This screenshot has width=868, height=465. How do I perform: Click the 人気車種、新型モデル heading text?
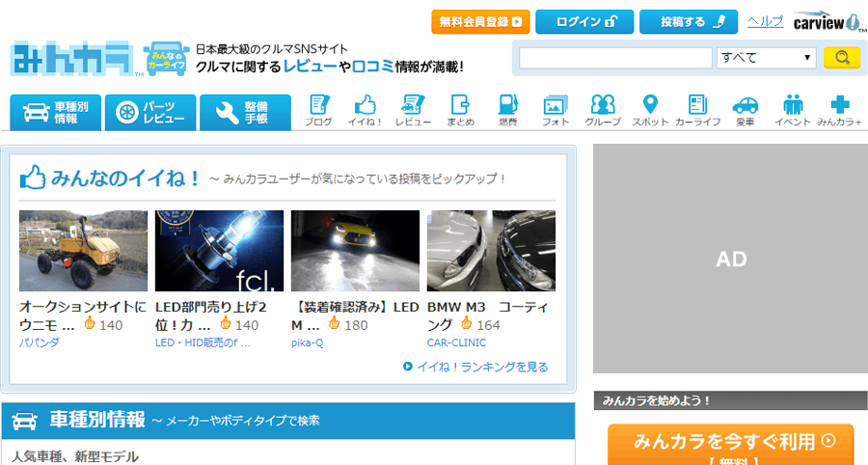coord(74,456)
